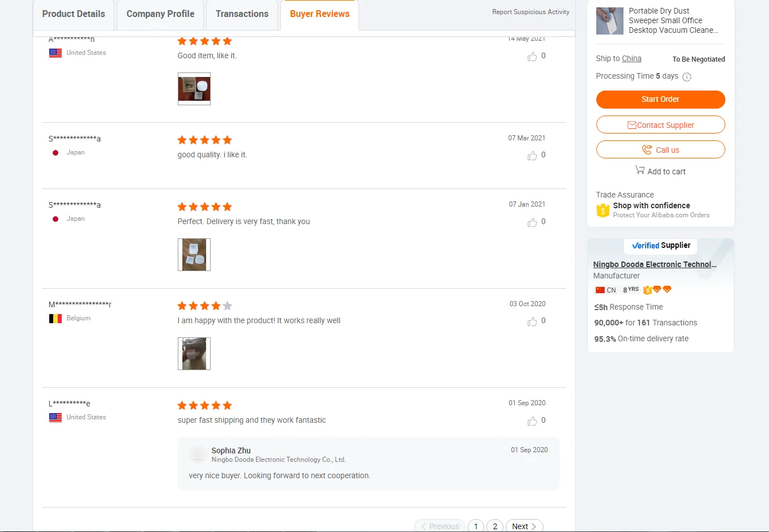
Task: Click the "03 Oct 2020" review date
Action: (x=527, y=304)
